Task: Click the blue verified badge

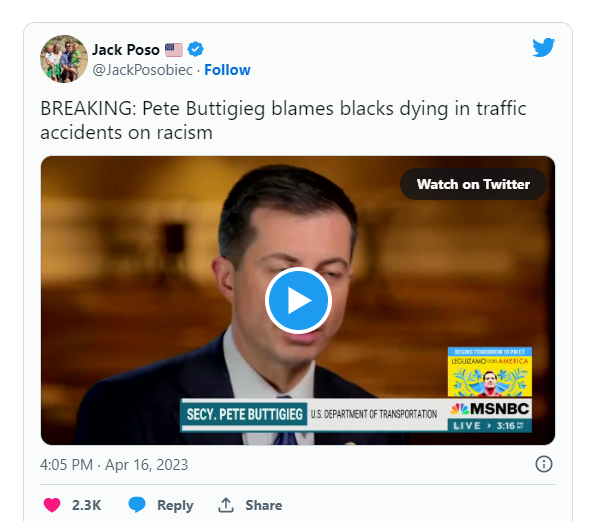Action: (x=197, y=49)
